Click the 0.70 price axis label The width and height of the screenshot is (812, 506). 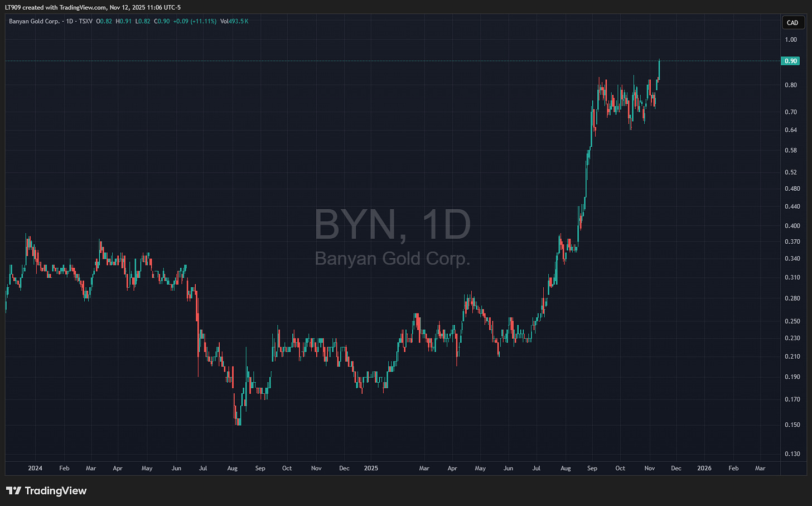[790, 112]
